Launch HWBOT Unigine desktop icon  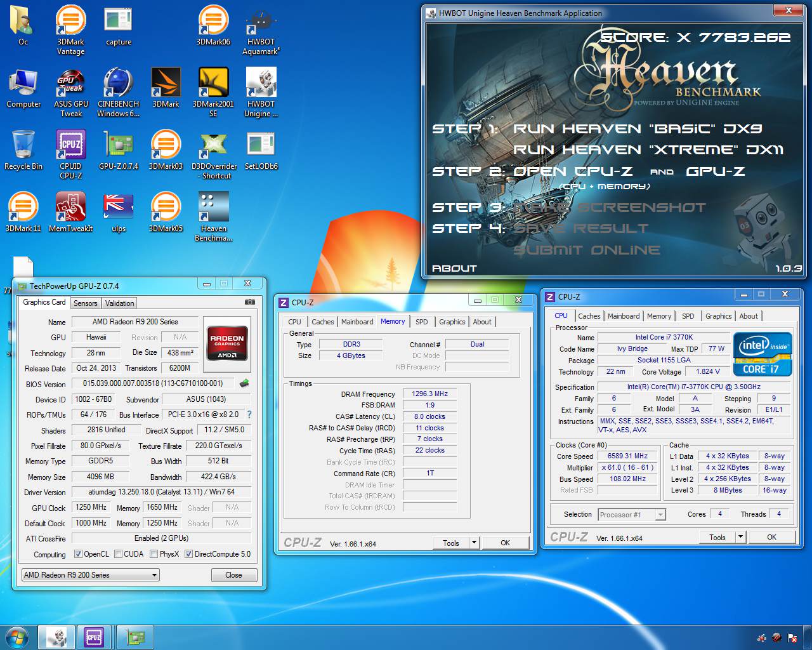261,92
